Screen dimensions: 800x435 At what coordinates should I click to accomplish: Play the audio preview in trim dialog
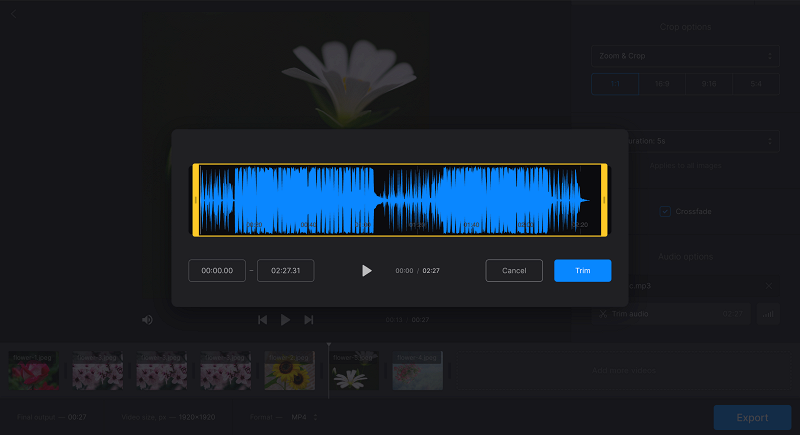point(366,271)
